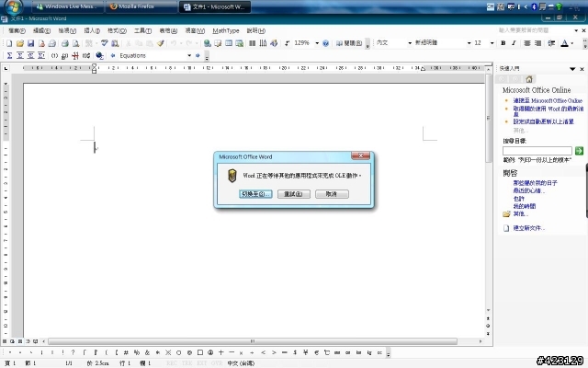Expand the symbol bar toolbar options arrow
This screenshot has height=368, width=588.
click(x=388, y=353)
